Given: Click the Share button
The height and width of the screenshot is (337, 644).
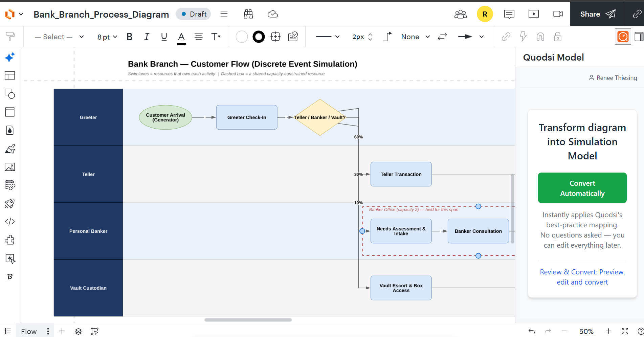Looking at the screenshot, I should 598,14.
